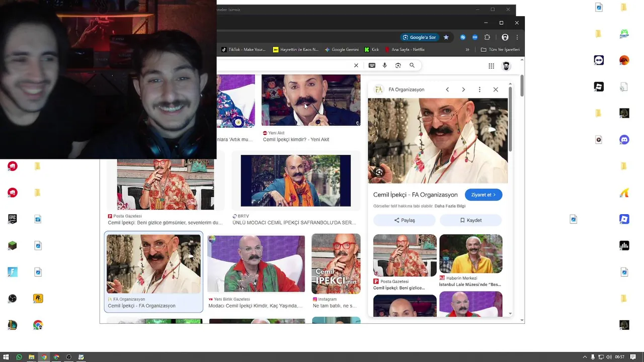Click the Cemil İpekçi - FA Organizasyon title
Screen dimensions: 644x362
coord(415,195)
